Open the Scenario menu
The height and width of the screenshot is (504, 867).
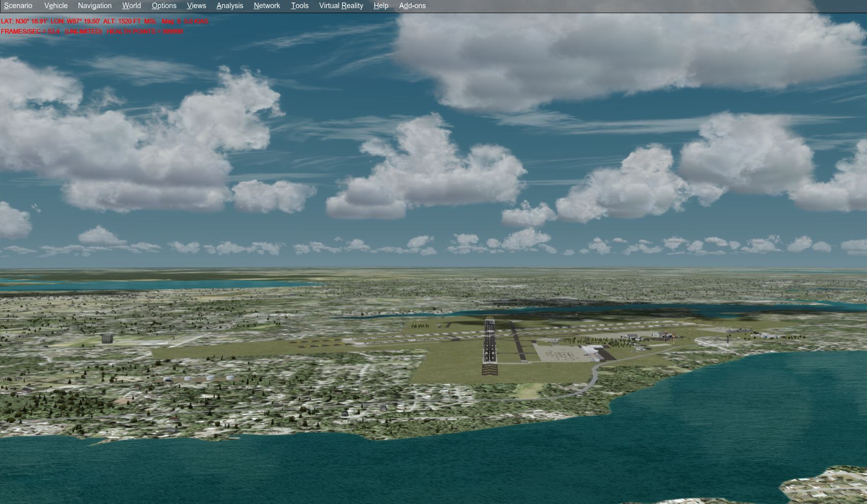click(18, 6)
